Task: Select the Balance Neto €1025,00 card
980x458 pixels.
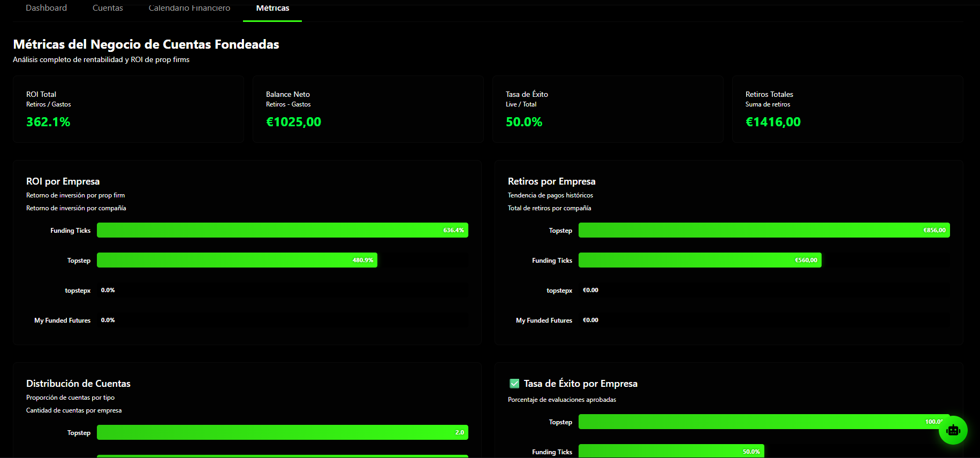Action: click(x=368, y=109)
